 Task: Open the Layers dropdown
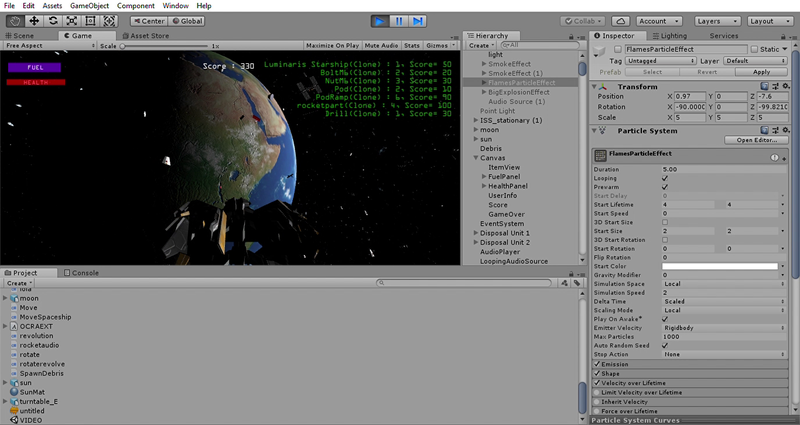coord(717,20)
